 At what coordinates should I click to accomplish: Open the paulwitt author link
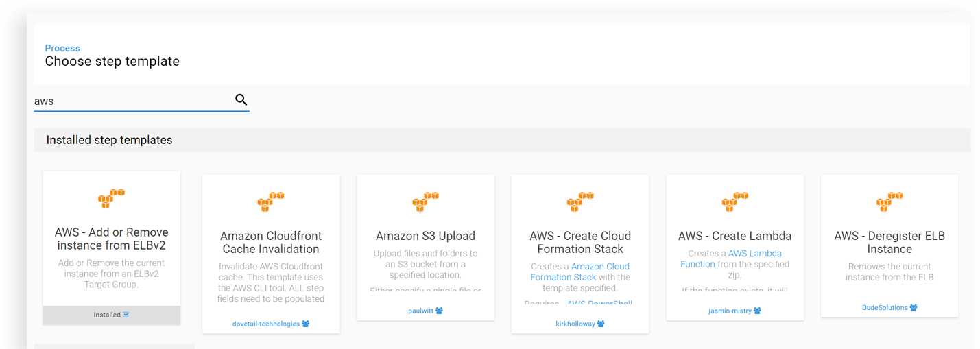tap(420, 311)
